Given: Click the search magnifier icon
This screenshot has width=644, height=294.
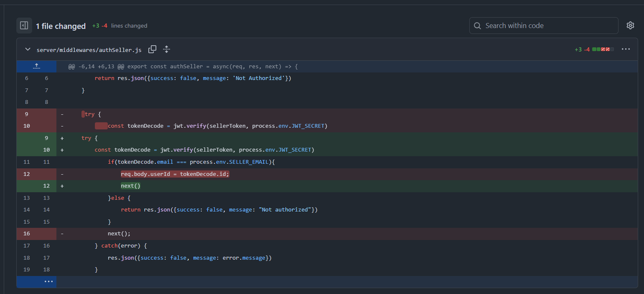Looking at the screenshot, I should [x=478, y=25].
